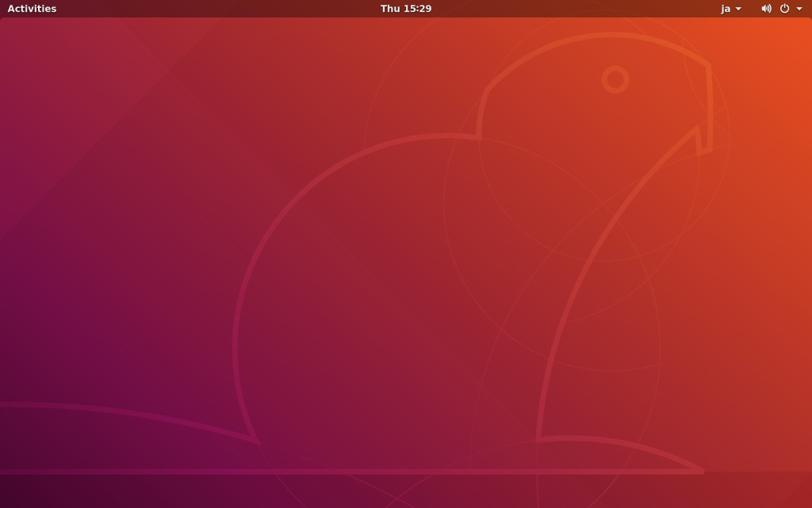Open the Activities overview
Viewport: 812px width, 508px height.
coord(32,9)
